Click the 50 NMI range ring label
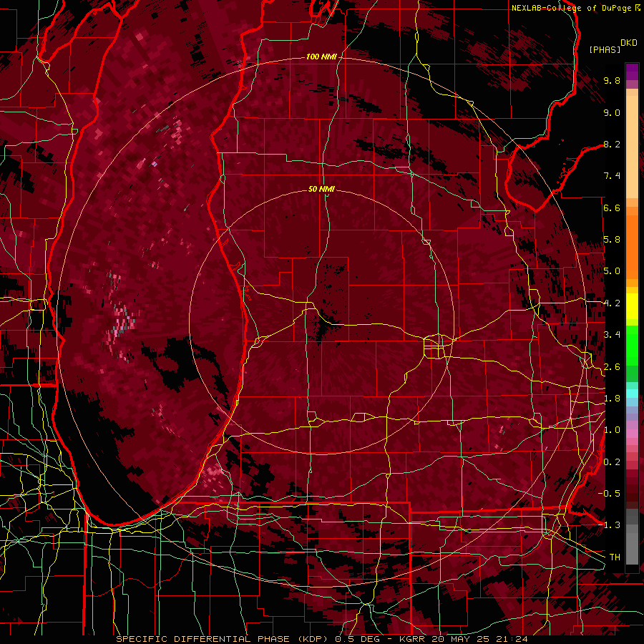This screenshot has width=644, height=644. tap(321, 190)
